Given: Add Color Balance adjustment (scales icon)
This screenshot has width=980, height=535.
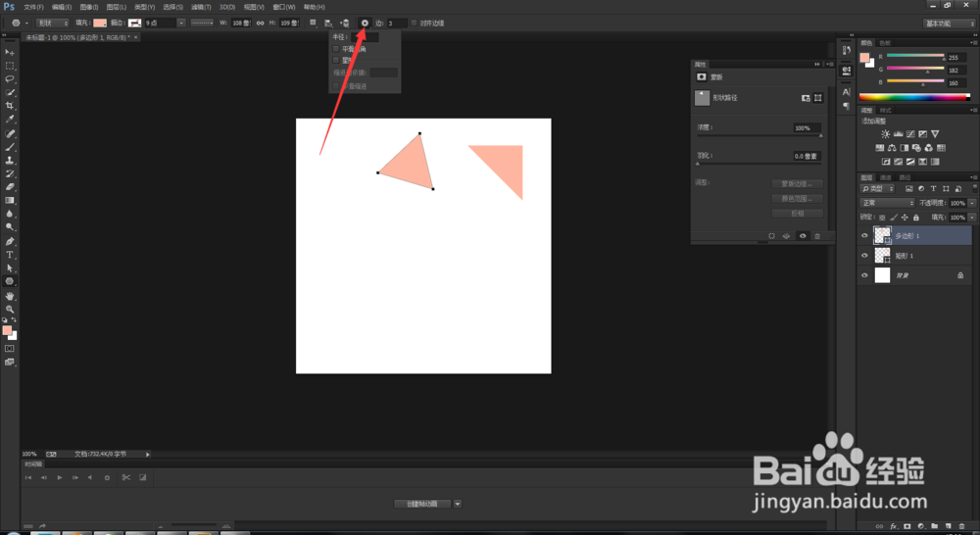Looking at the screenshot, I should coord(892,148).
